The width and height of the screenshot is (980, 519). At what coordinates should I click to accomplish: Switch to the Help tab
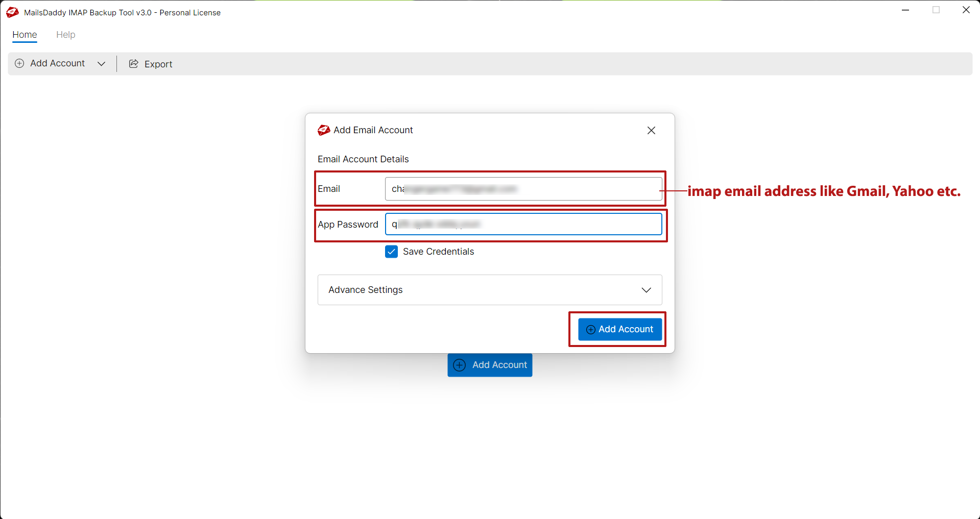(65, 35)
